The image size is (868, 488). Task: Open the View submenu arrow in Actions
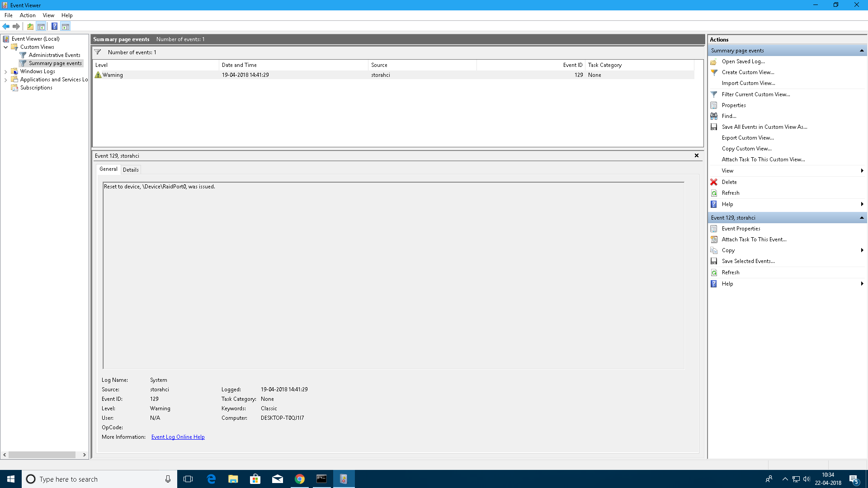862,171
